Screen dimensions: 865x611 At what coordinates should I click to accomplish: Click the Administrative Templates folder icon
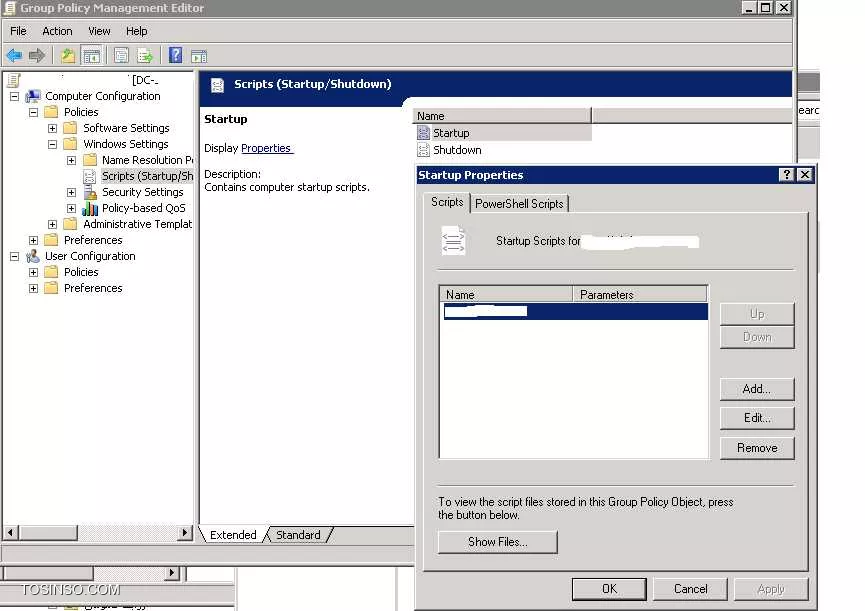(x=70, y=224)
